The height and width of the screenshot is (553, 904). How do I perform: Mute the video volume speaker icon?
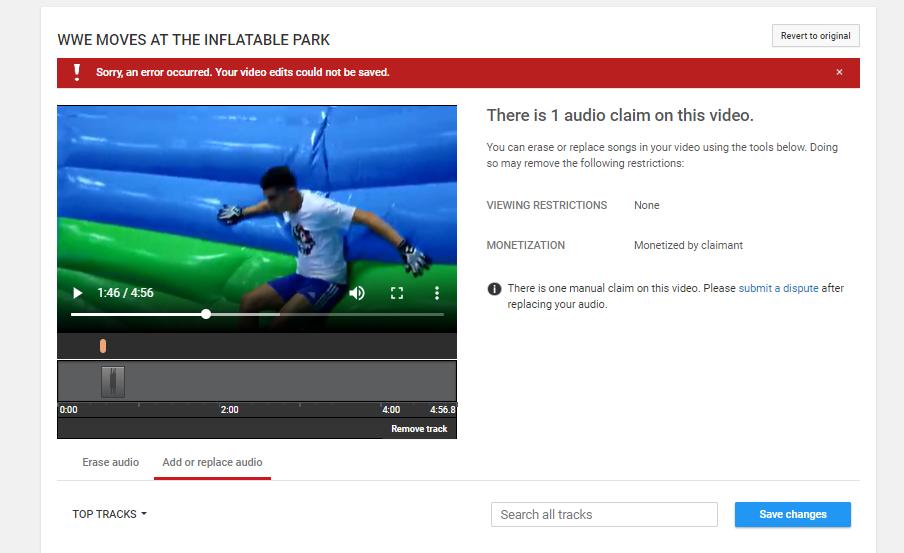click(357, 293)
